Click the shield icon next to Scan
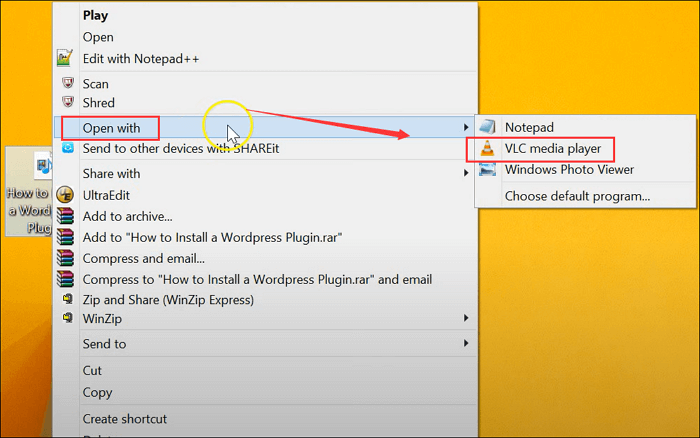This screenshot has width=700, height=438. tap(67, 83)
